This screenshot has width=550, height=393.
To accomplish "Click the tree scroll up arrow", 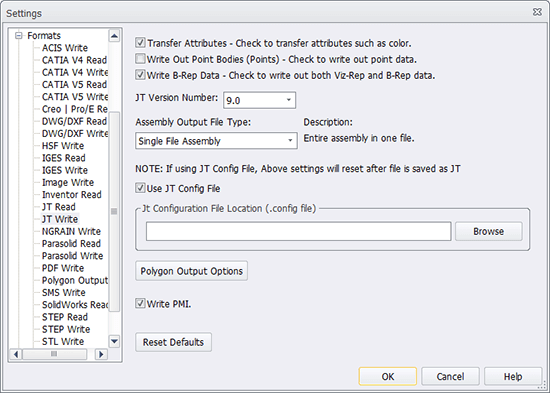I will tap(114, 36).
